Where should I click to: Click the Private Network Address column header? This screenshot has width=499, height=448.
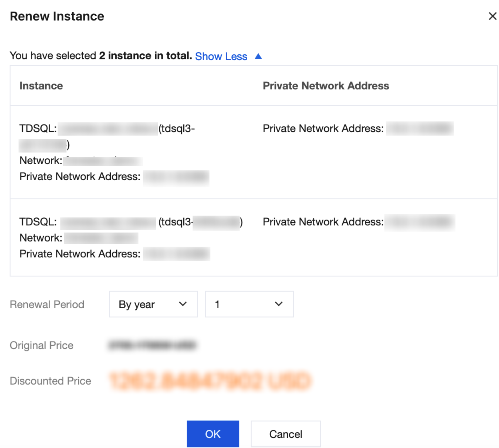click(x=326, y=86)
